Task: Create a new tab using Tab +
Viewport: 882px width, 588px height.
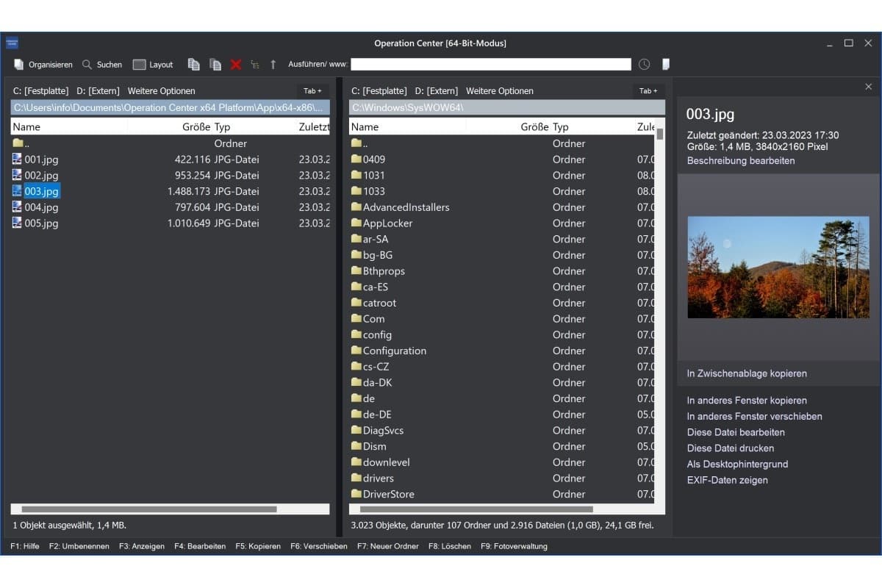Action: click(312, 90)
